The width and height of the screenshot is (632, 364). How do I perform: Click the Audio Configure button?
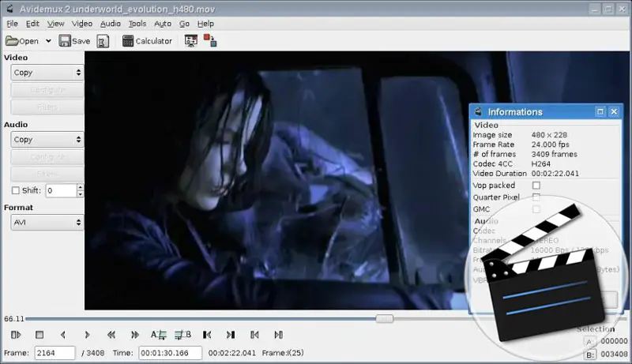pyautogui.click(x=47, y=156)
